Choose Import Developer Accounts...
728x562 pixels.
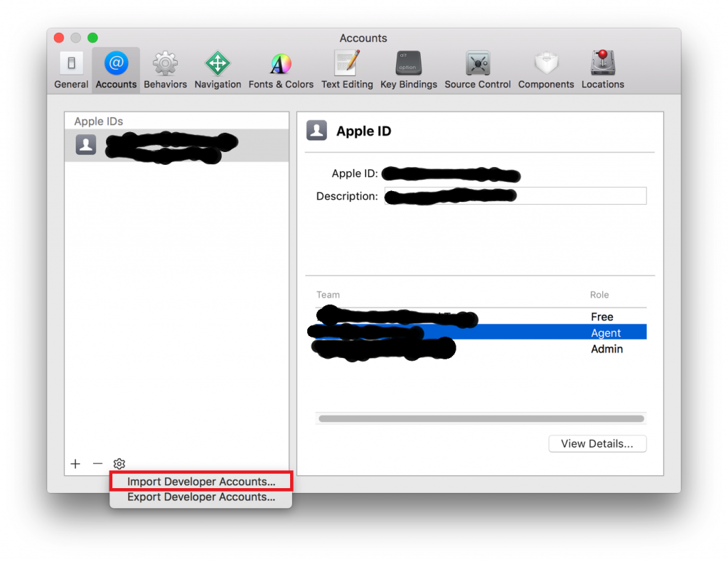pyautogui.click(x=201, y=481)
